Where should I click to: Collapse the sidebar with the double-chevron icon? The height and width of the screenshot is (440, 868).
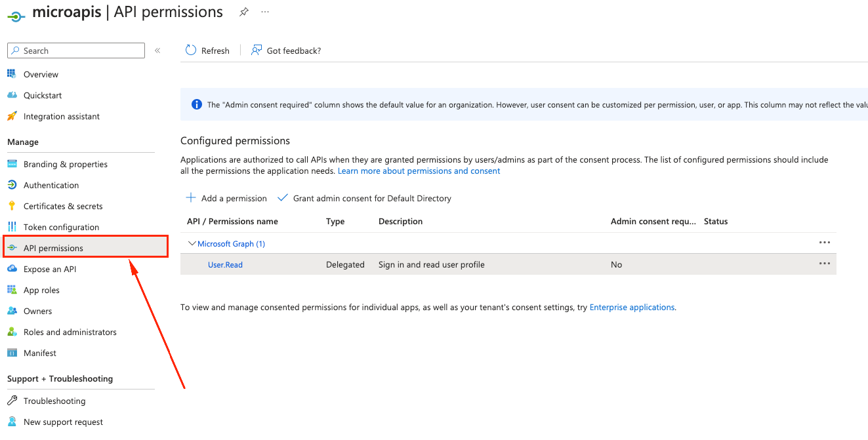(157, 50)
